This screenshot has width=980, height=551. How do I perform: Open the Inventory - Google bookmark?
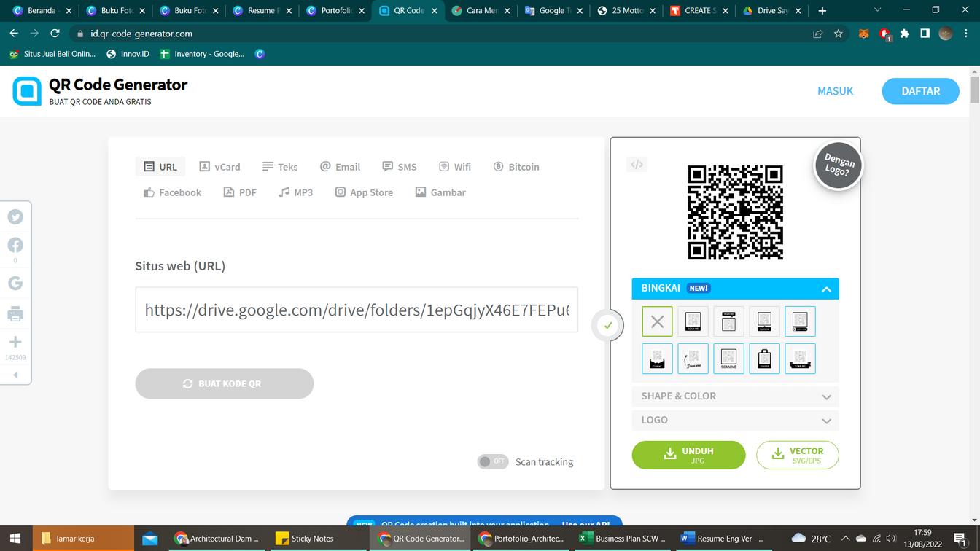coord(202,54)
